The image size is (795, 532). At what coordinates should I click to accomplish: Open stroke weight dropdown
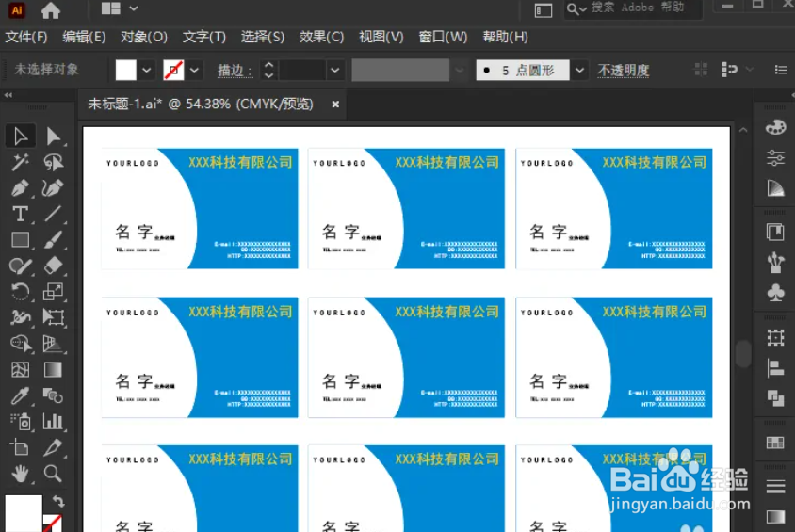pyautogui.click(x=334, y=70)
